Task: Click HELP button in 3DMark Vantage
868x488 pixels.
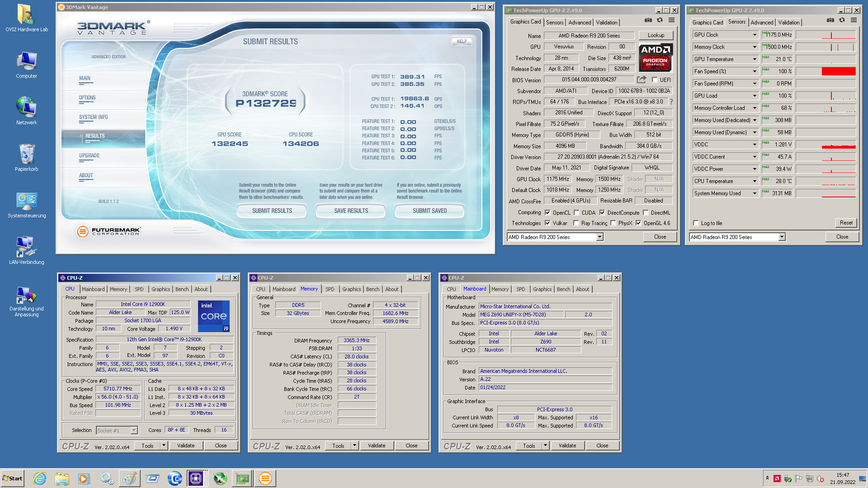Action: (x=462, y=41)
